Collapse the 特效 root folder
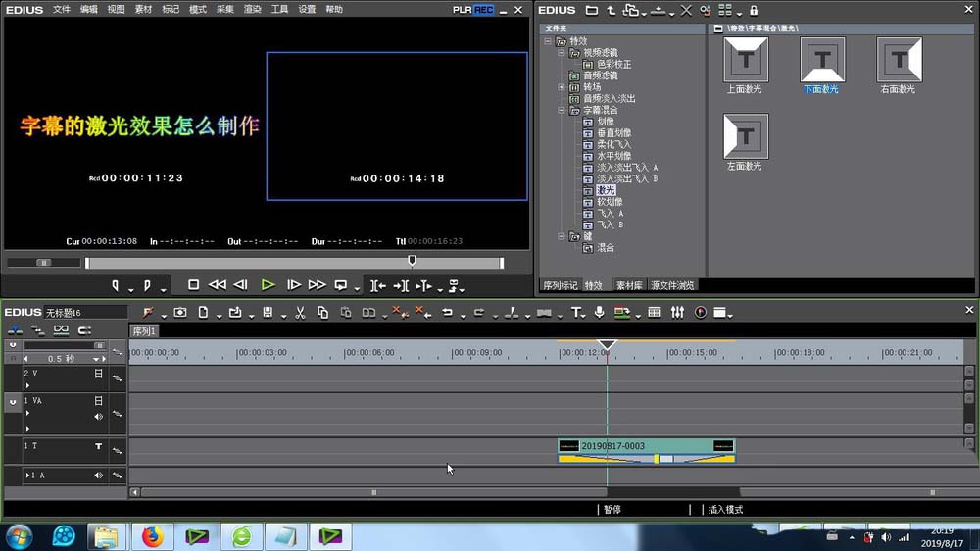980x551 pixels. coord(548,41)
